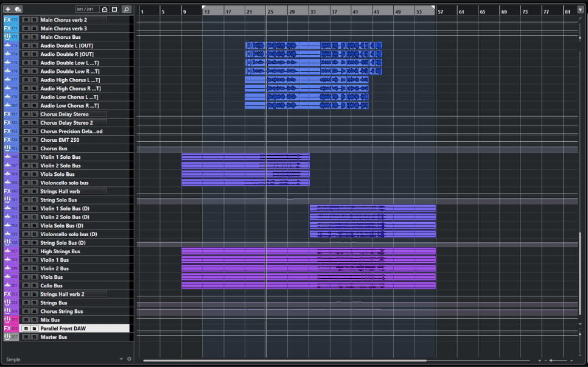The height and width of the screenshot is (367, 588).
Task: Open the ruler display format dropdown
Action: [x=580, y=10]
